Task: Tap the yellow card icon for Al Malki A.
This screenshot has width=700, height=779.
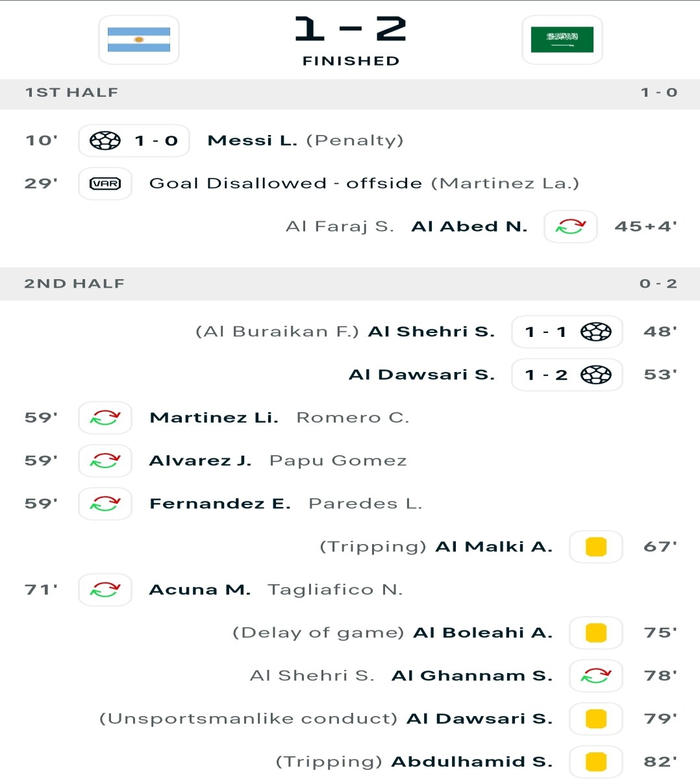Action: pos(596,547)
